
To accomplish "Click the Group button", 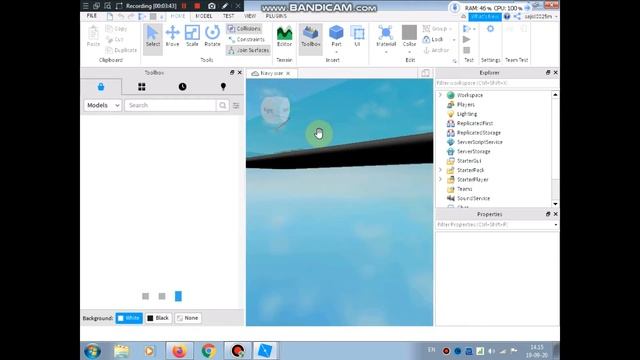I will 435,29.
